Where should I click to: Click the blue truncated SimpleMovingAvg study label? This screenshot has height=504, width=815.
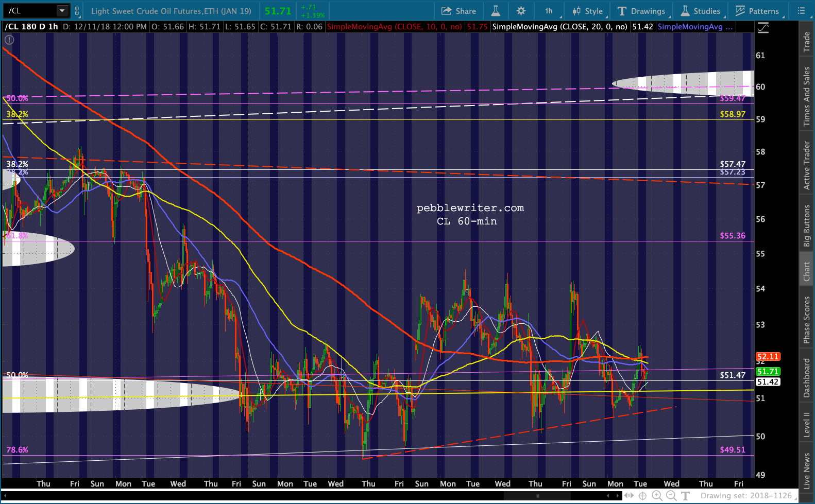695,27
